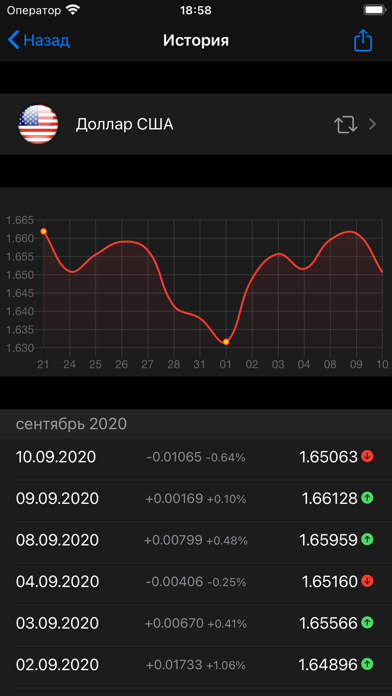This screenshot has height=696, width=392.
Task: Click the rate value 1.64896
Action: point(328,665)
